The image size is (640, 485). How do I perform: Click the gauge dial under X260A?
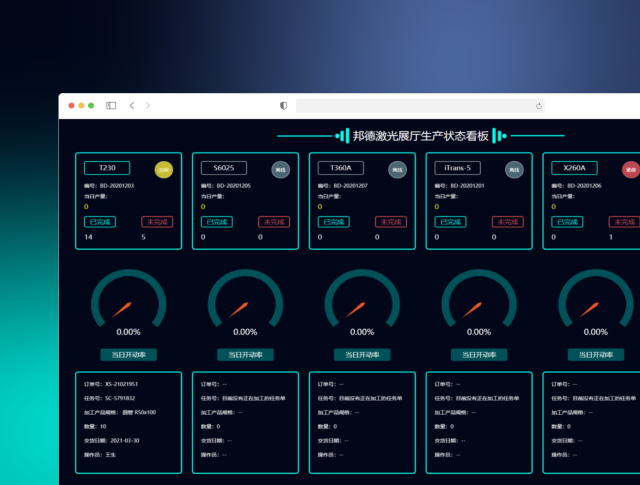596,299
